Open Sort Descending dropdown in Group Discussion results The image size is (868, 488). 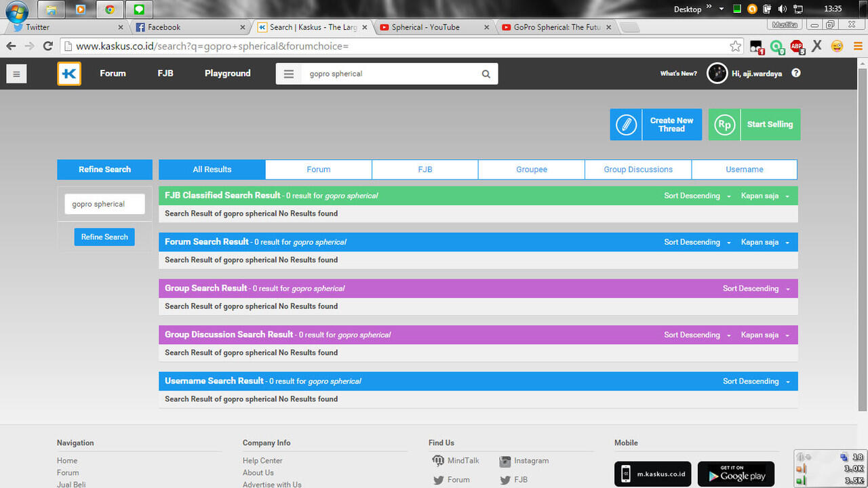click(697, 335)
